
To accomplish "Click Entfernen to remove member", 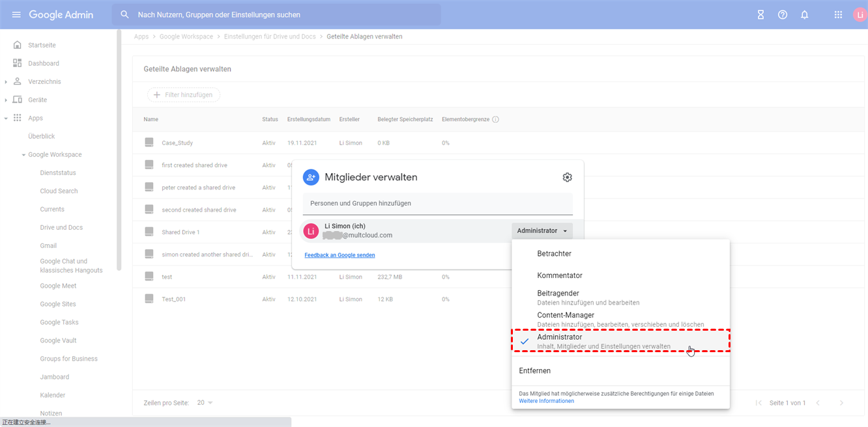I will click(535, 371).
